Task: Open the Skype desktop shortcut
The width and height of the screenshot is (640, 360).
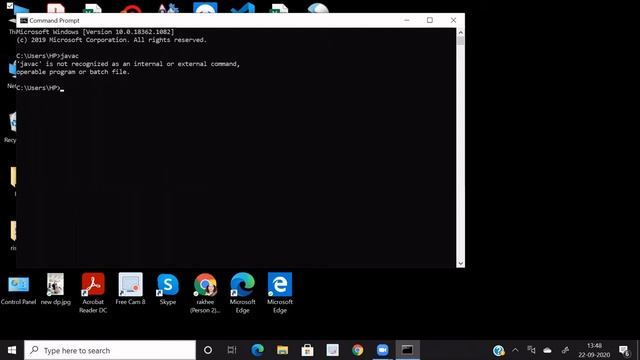Action: 168,289
